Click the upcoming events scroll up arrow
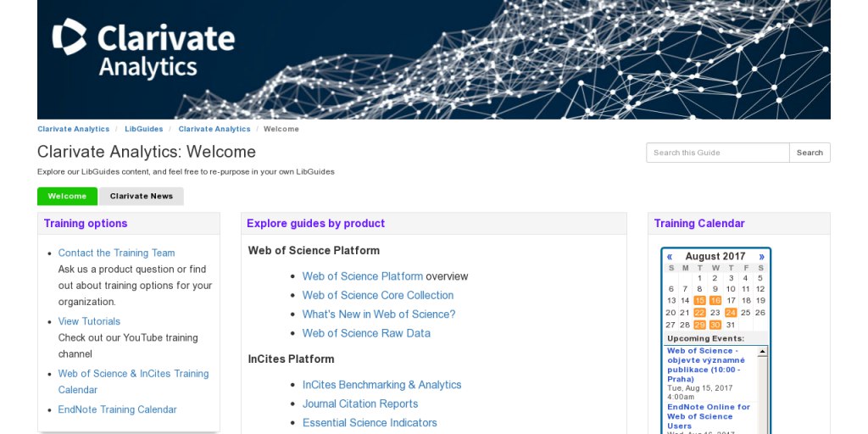The image size is (868, 434). pos(762,352)
